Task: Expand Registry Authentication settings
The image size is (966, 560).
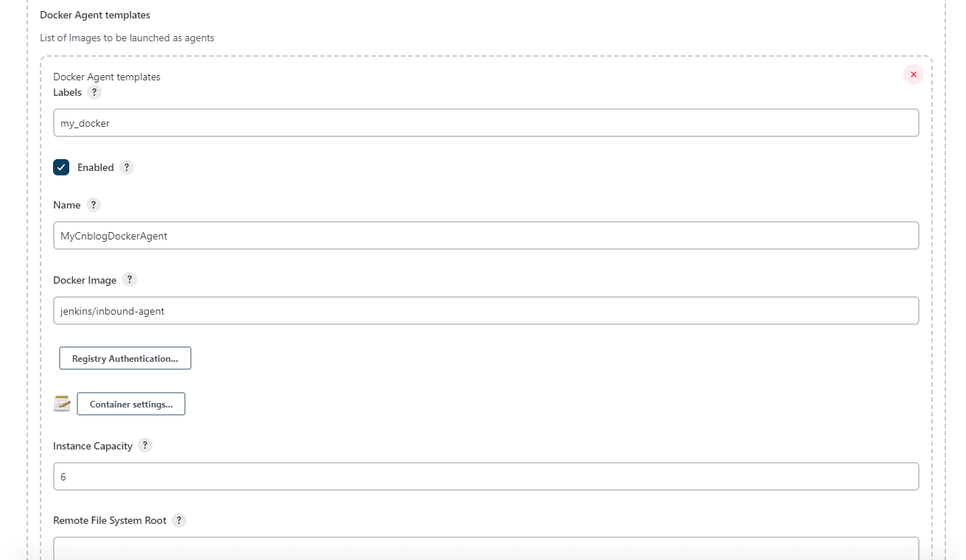Action: [125, 358]
